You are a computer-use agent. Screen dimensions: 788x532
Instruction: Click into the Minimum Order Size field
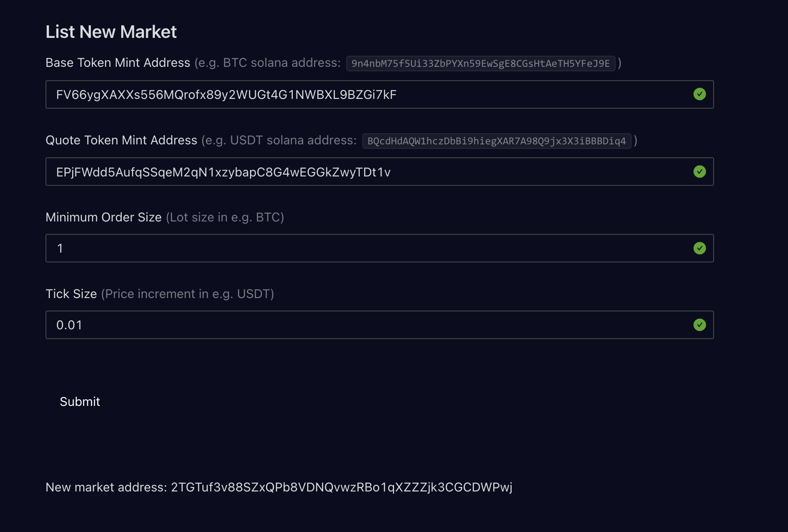[x=379, y=248]
